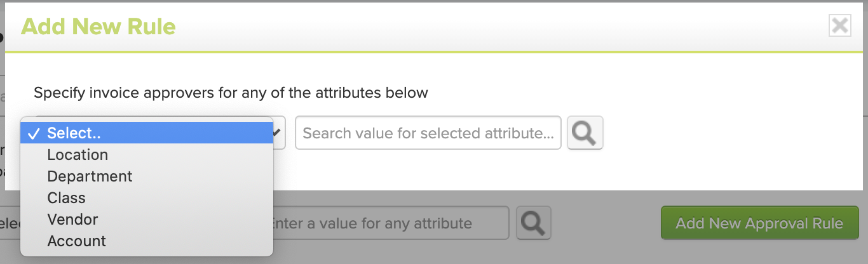Click the 'Specify invoice approvers' instruction text
The image size is (868, 264).
point(231,93)
